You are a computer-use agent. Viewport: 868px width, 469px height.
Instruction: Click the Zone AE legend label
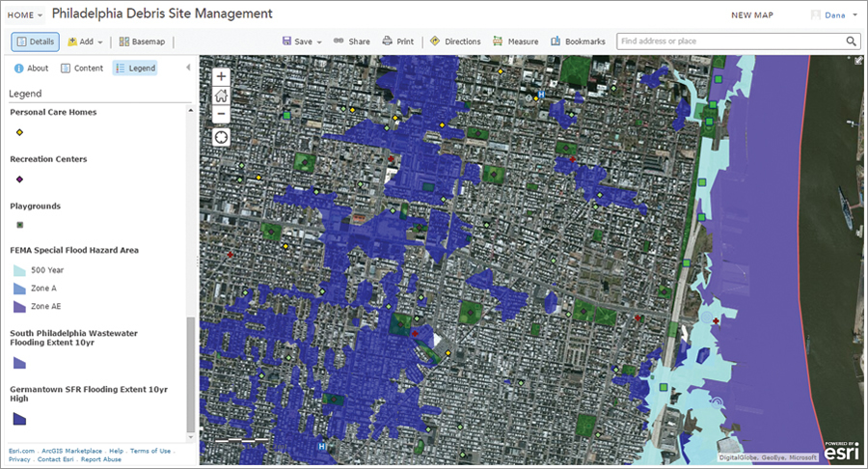pos(46,306)
